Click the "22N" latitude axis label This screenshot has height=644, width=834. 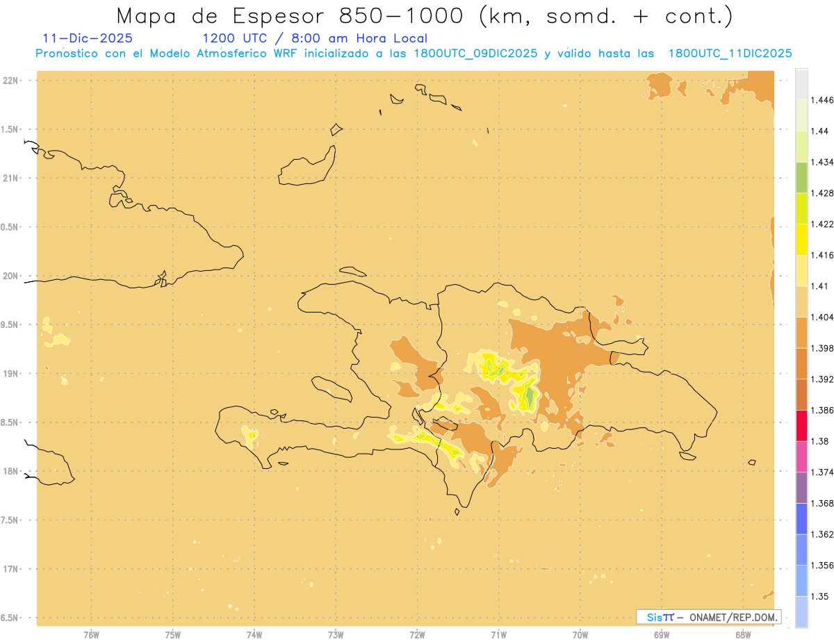pyautogui.click(x=11, y=81)
